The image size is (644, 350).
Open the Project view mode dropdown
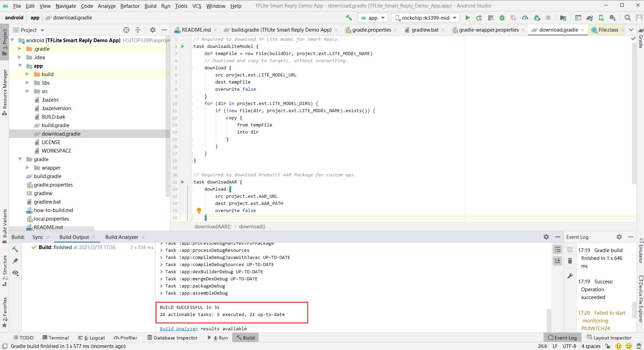click(29, 30)
